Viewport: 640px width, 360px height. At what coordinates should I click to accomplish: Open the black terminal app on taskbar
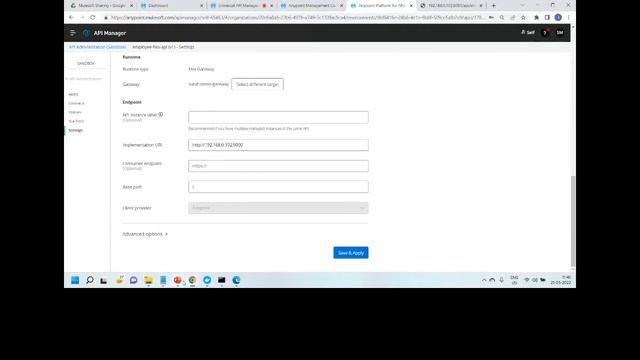click(x=222, y=280)
